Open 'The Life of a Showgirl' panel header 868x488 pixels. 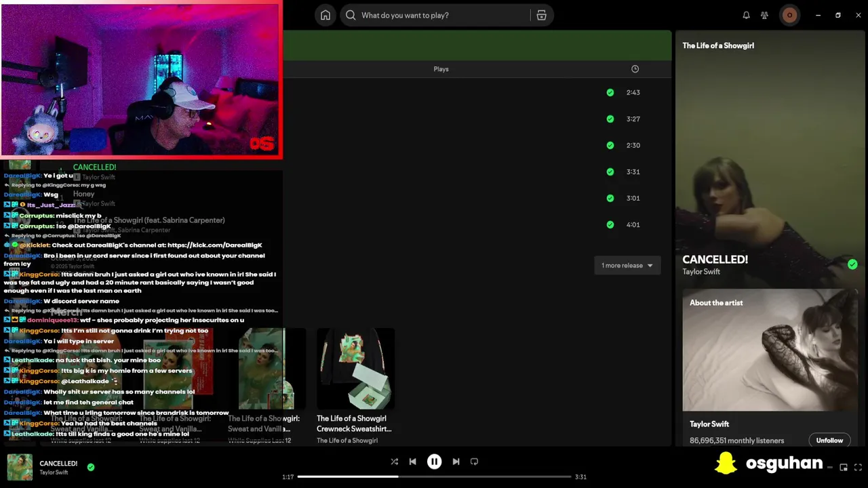point(718,45)
